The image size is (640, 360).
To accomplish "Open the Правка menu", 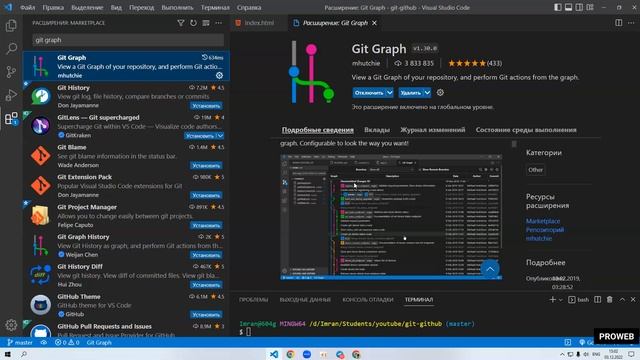I will [53, 7].
